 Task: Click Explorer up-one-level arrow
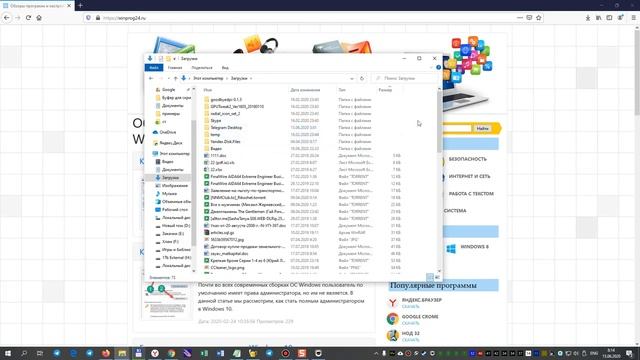(x=176, y=78)
